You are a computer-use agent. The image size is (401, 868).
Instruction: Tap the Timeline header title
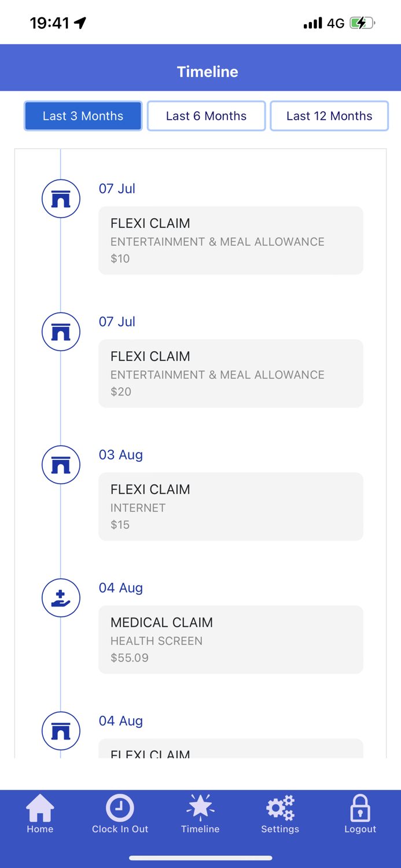207,72
